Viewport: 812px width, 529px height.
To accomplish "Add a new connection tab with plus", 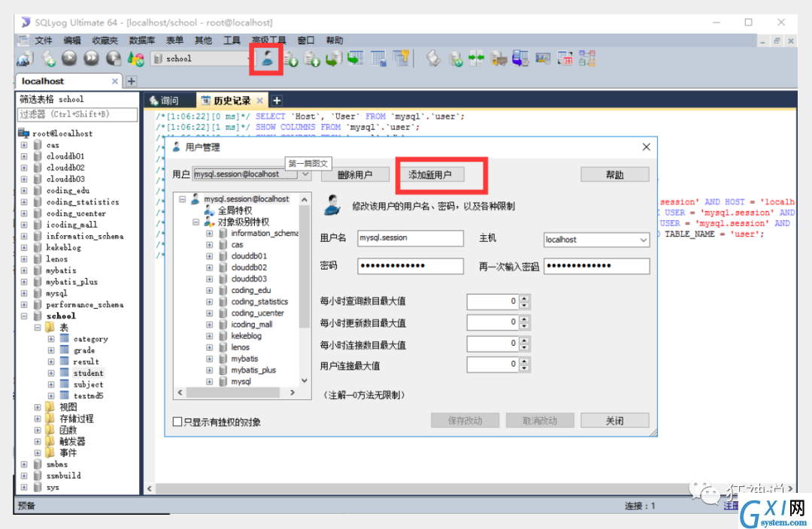I will [x=132, y=81].
